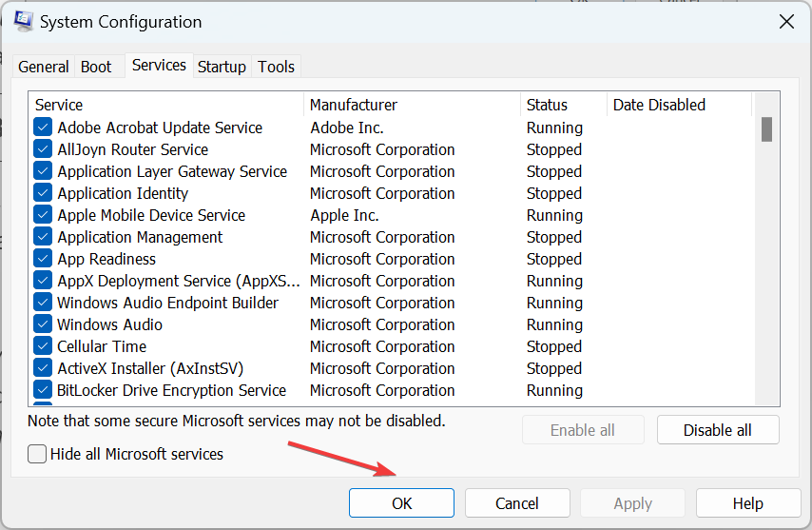
Task: Click the Disable all button
Action: tap(718, 430)
